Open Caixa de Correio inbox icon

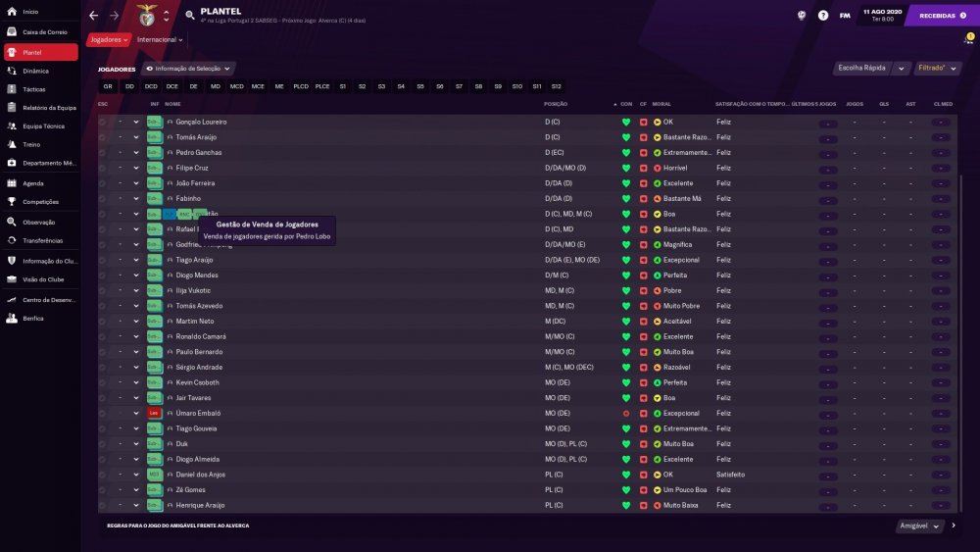coord(11,32)
